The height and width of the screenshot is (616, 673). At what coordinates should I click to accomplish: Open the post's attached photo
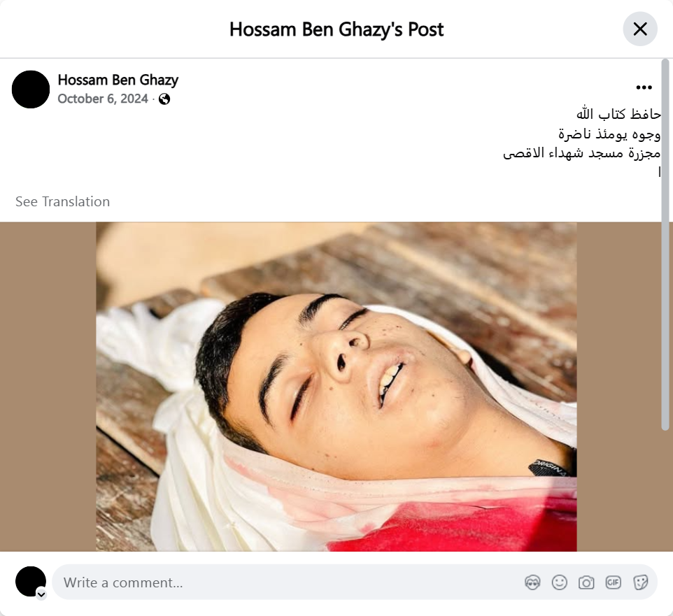[336, 387]
